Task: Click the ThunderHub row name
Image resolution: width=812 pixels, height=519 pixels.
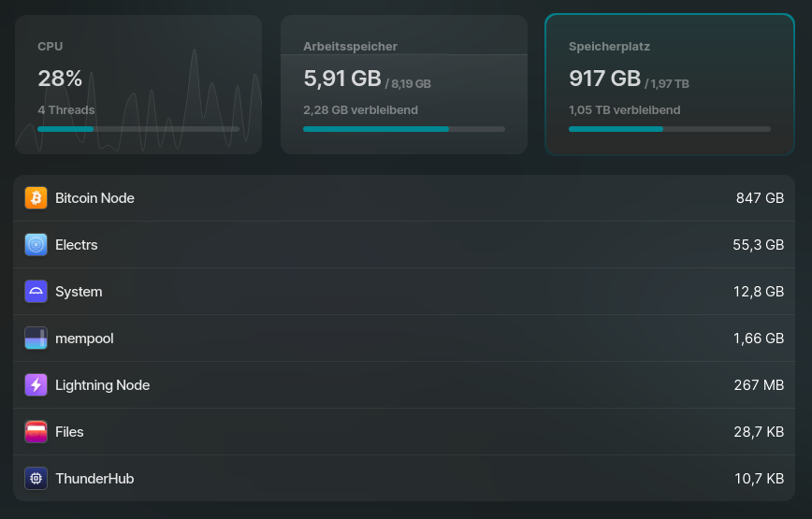Action: [x=94, y=479]
